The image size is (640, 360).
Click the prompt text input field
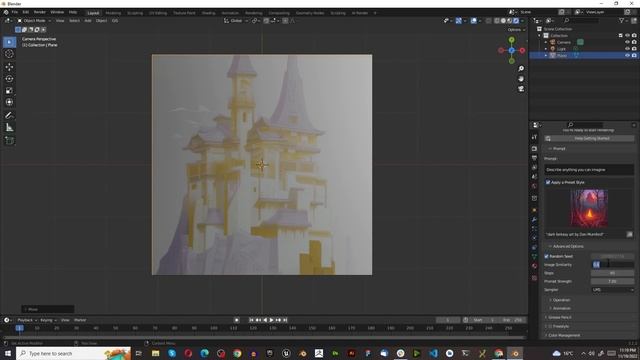pos(589,169)
